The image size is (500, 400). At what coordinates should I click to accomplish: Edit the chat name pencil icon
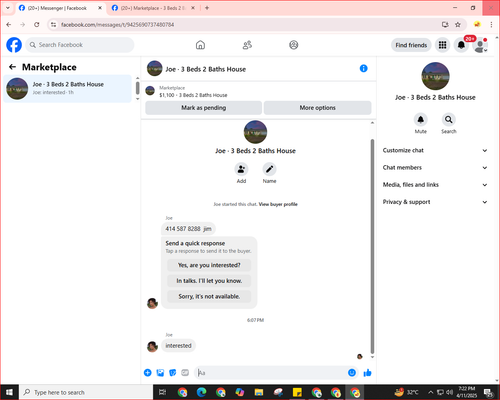tap(269, 169)
